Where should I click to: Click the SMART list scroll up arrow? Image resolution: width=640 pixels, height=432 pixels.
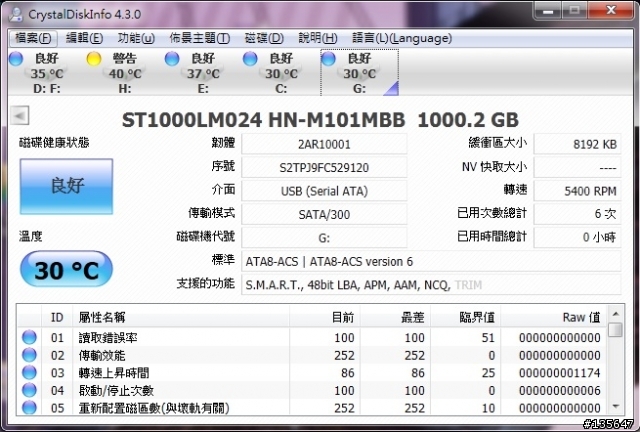click(616, 314)
